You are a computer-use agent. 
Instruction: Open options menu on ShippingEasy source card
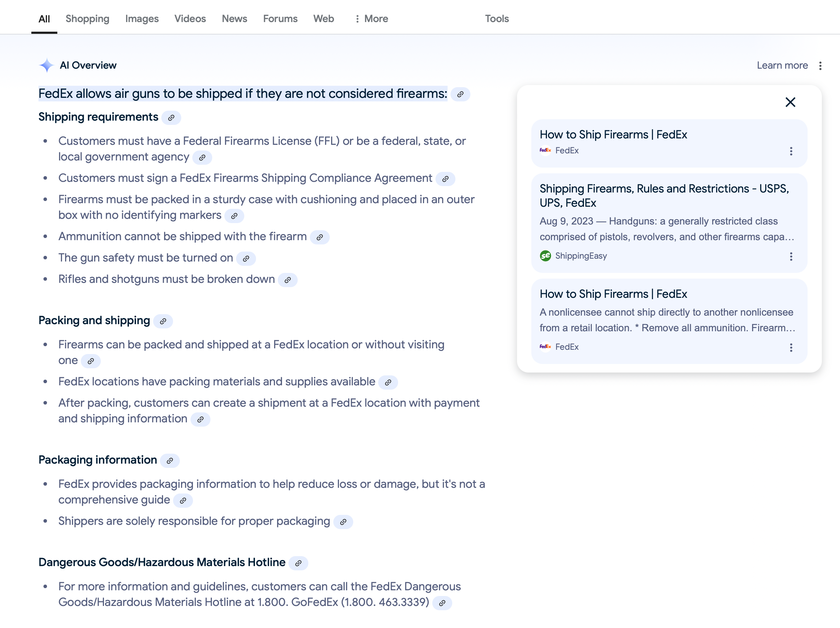791,257
